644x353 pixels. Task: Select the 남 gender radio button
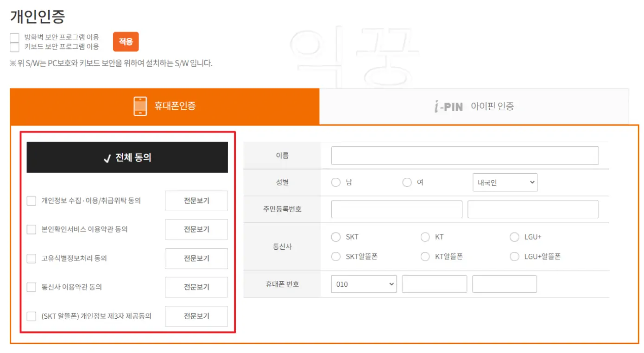pyautogui.click(x=336, y=183)
